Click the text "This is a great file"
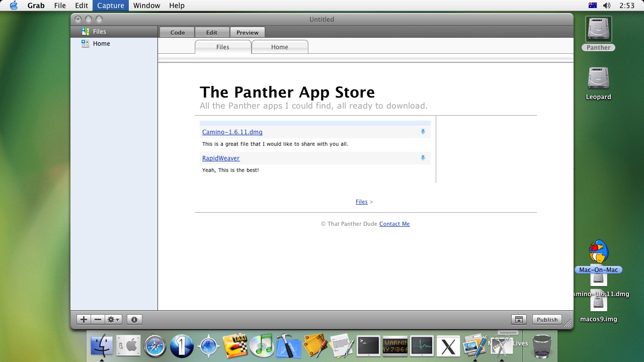 click(275, 144)
